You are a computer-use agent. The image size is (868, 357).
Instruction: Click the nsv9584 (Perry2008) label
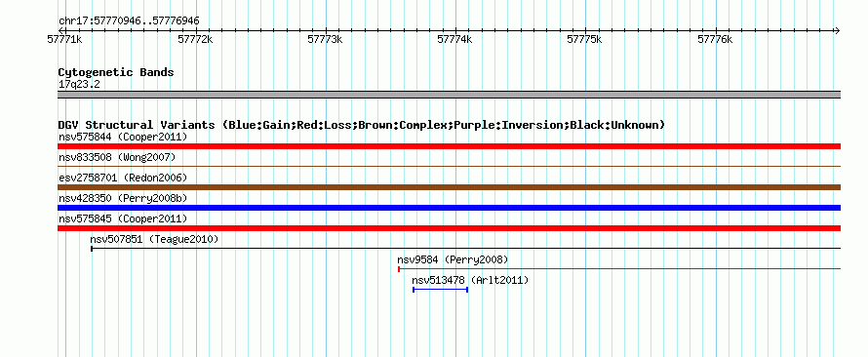coord(453,259)
